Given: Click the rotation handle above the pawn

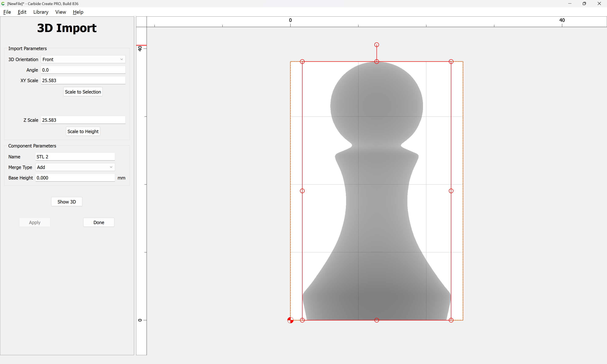Looking at the screenshot, I should click(x=376, y=45).
